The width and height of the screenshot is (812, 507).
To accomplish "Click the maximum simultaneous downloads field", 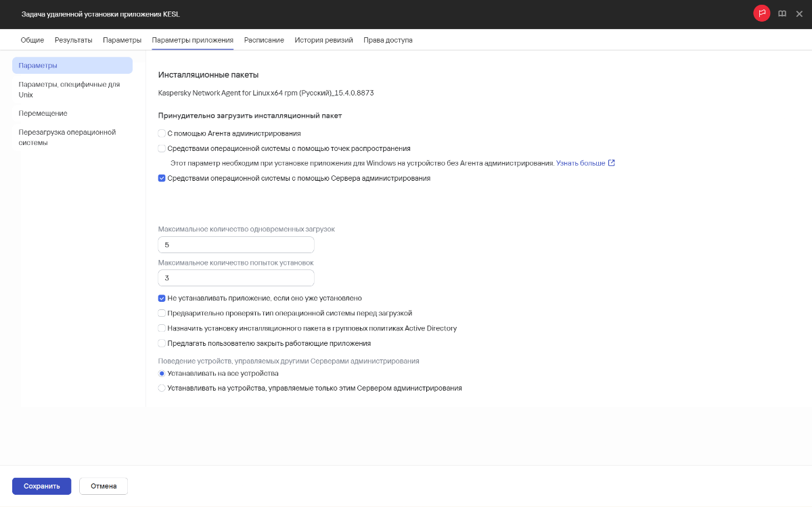I will click(235, 245).
